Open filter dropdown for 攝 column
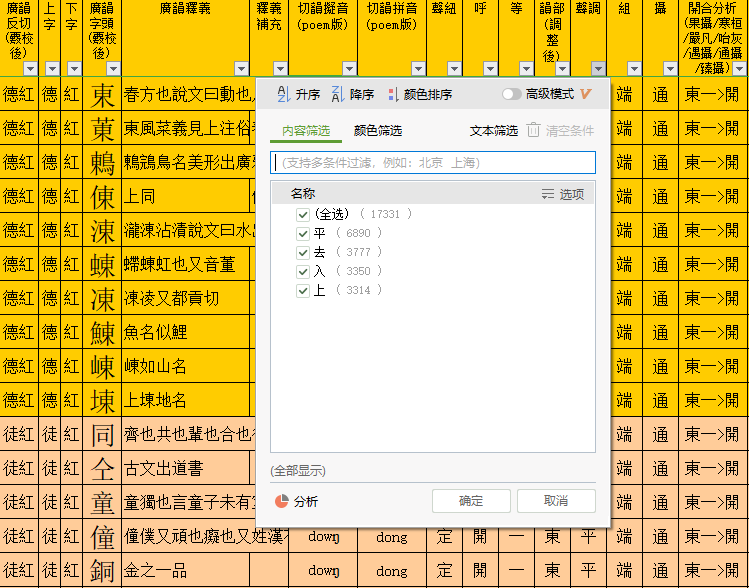The image size is (749, 588). coord(670,69)
